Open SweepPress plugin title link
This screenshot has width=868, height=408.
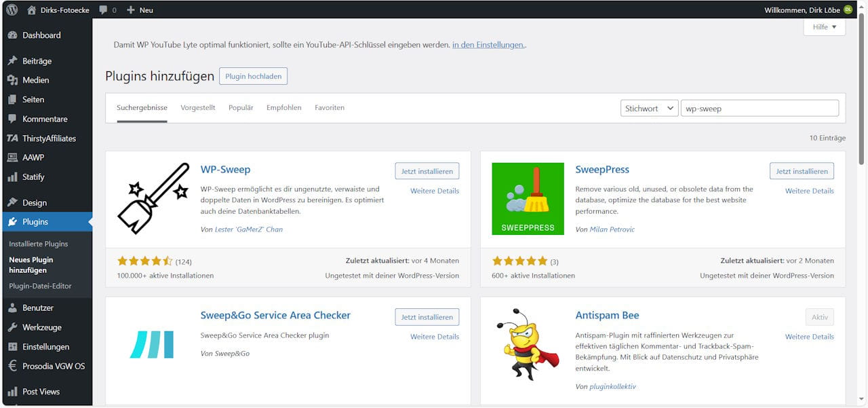pos(602,170)
